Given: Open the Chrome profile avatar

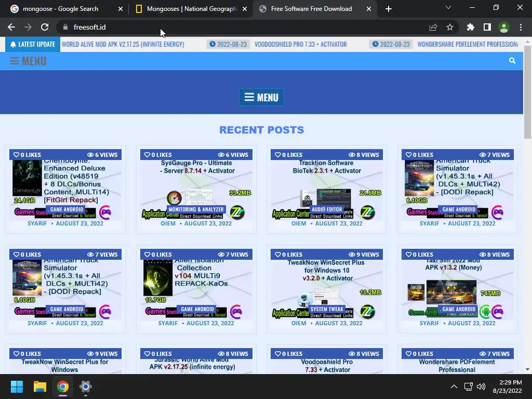Looking at the screenshot, I should click(504, 27).
